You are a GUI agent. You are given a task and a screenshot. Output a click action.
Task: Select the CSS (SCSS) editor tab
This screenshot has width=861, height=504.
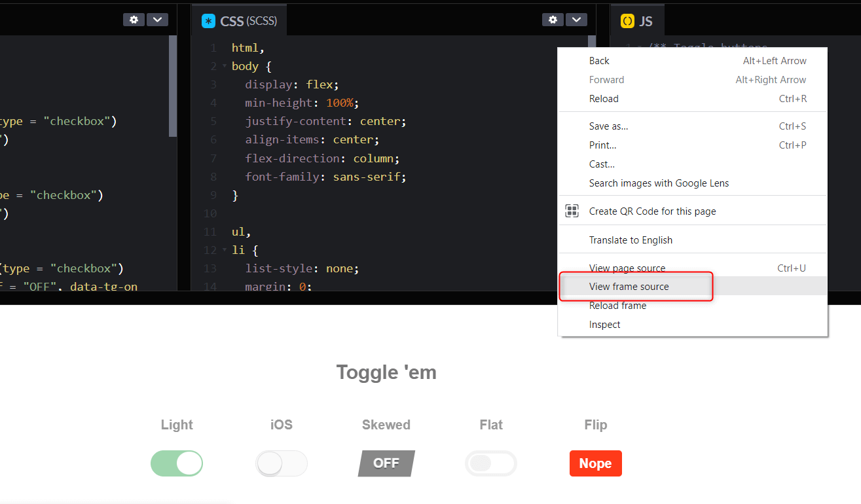click(x=239, y=21)
